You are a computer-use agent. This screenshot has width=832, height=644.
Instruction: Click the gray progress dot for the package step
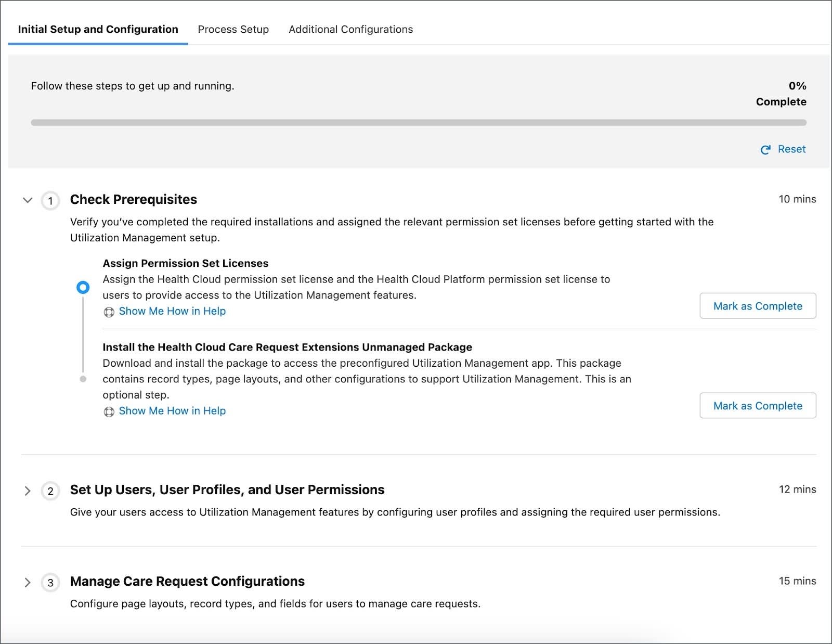[83, 379]
